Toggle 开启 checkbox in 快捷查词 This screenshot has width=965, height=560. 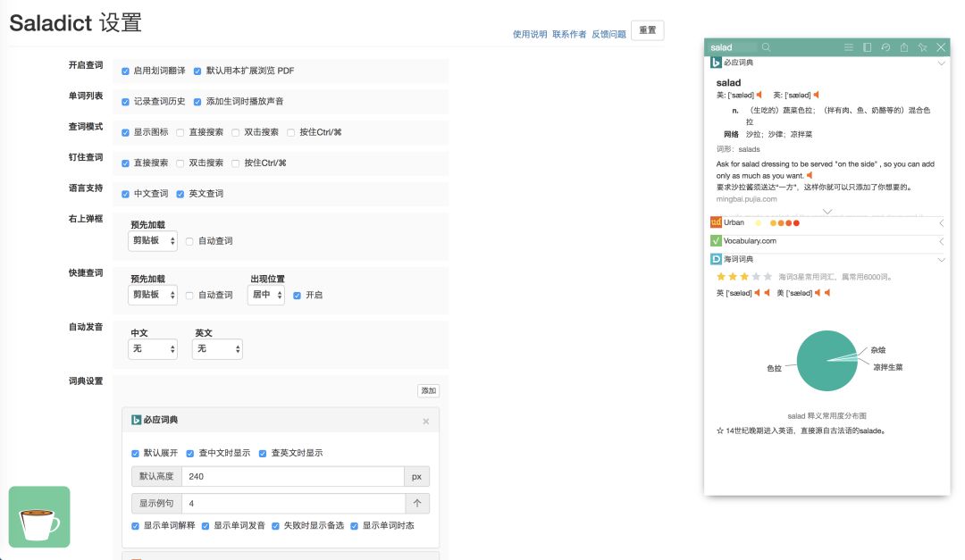(x=298, y=296)
